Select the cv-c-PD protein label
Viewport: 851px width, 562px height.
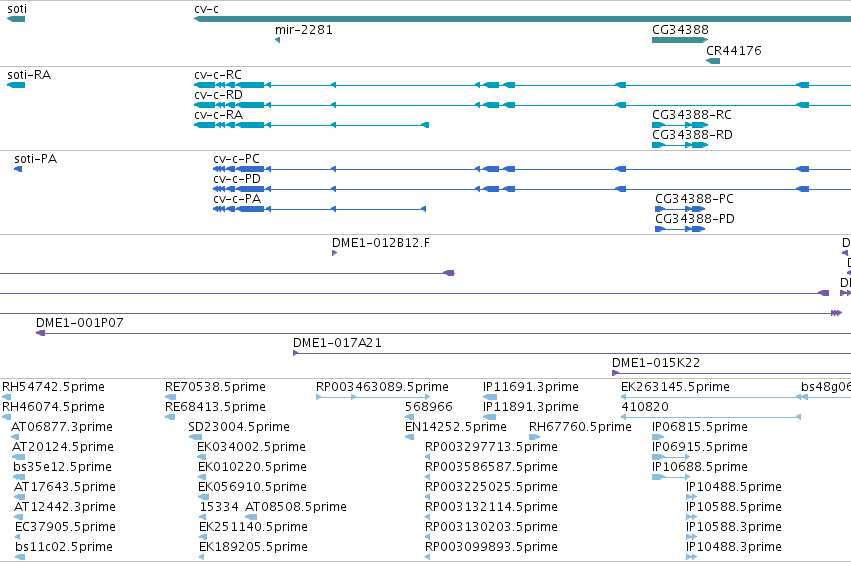click(237, 179)
